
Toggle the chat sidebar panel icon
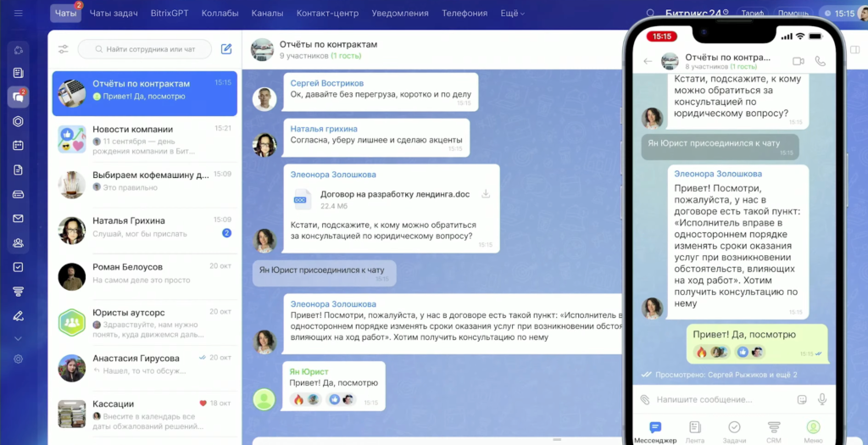click(x=855, y=50)
